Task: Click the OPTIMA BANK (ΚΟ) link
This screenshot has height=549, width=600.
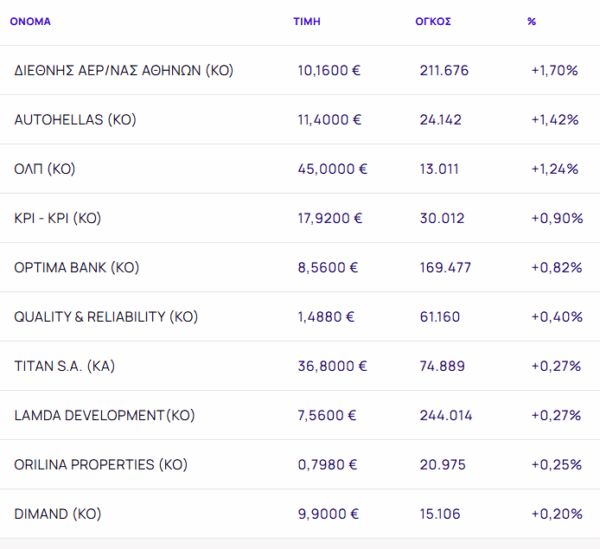Action: [77, 268]
